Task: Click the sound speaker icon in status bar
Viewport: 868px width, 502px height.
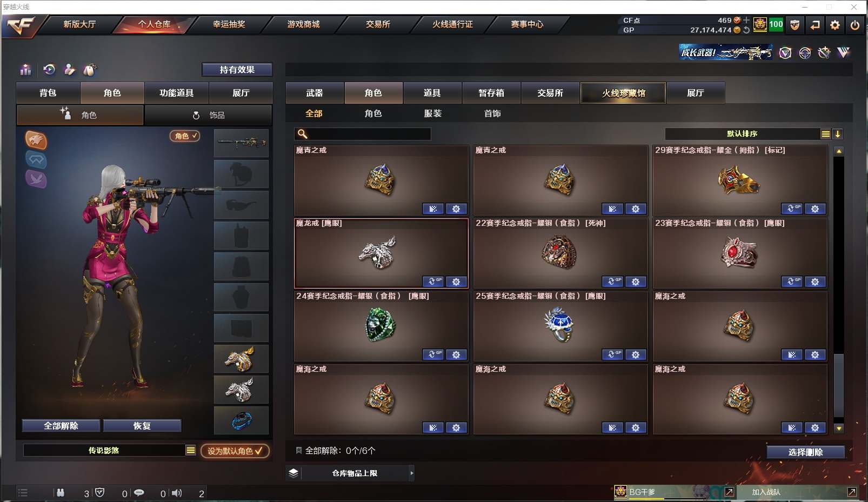Action: pyautogui.click(x=177, y=493)
